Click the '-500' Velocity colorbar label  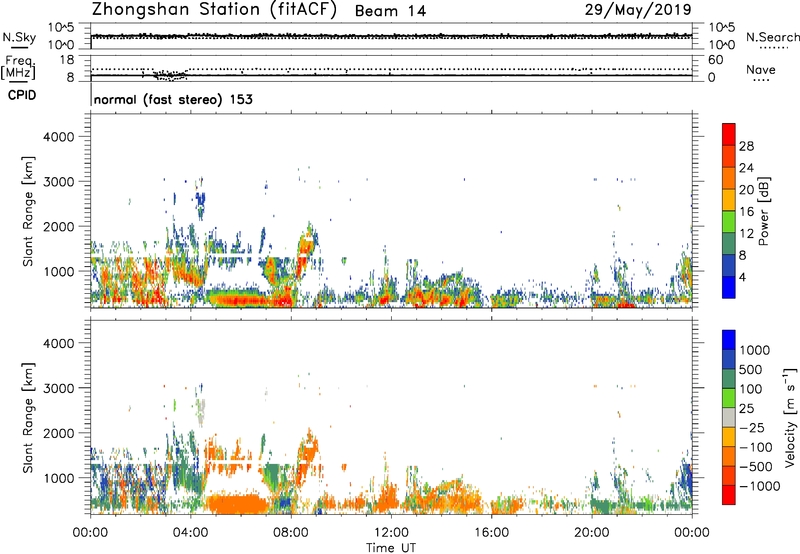tap(756, 467)
